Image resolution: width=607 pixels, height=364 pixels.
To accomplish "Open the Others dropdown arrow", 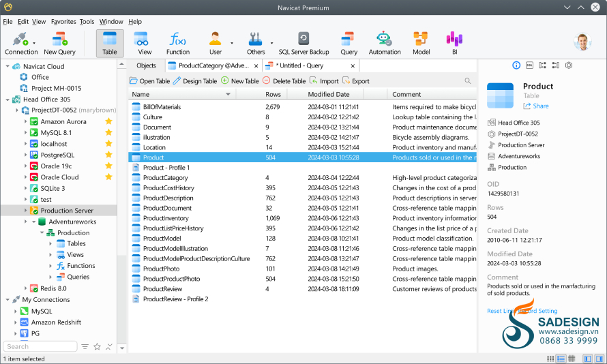I will [271, 43].
